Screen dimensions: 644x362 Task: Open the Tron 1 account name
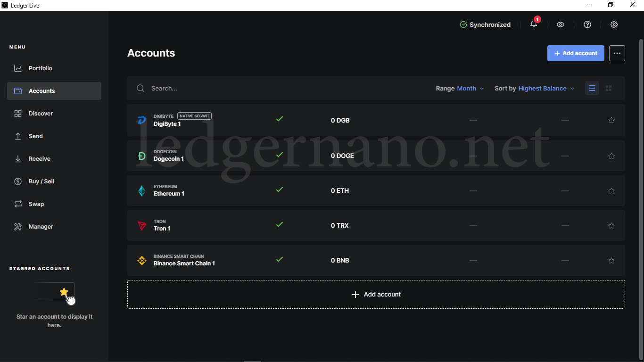pos(162,229)
